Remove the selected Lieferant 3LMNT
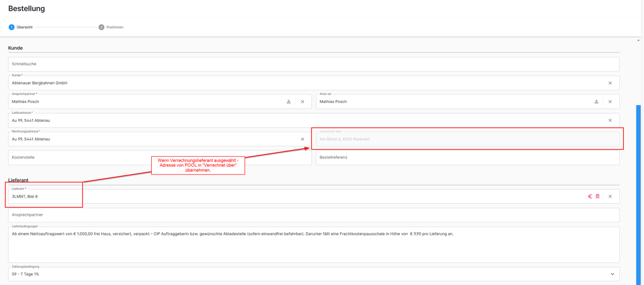 tap(610, 196)
